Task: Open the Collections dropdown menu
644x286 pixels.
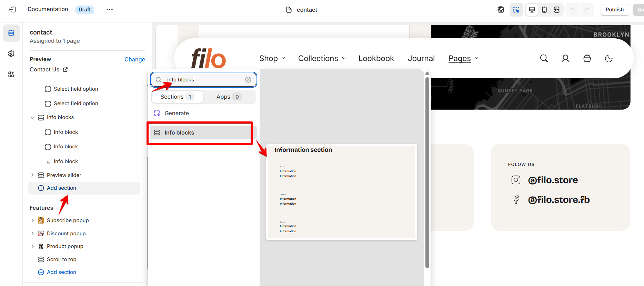Action: 322,59
